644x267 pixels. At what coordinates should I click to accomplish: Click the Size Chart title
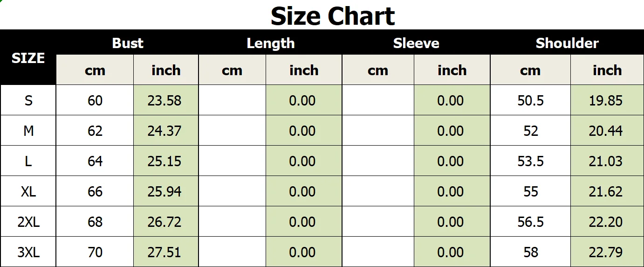tap(333, 16)
